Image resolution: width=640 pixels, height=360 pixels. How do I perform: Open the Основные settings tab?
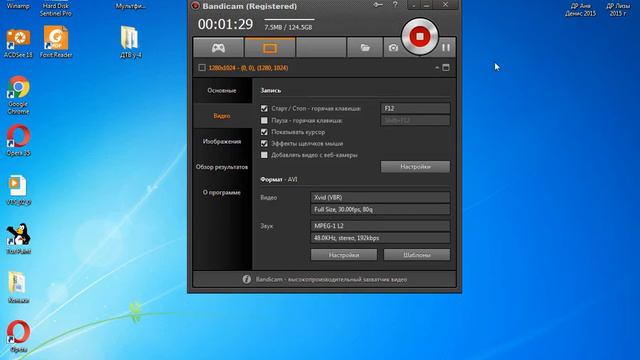point(222,90)
